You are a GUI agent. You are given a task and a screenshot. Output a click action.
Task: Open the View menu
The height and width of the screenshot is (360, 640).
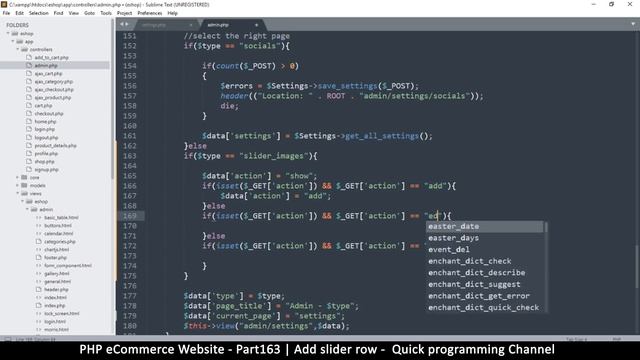[73, 13]
